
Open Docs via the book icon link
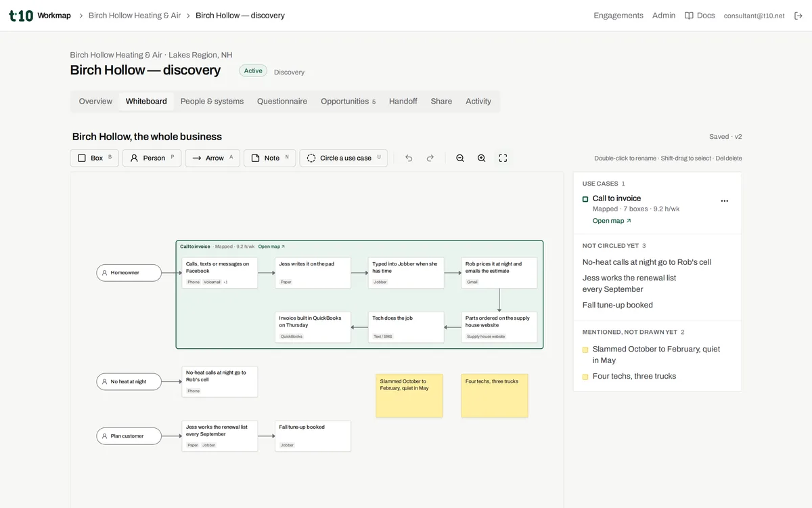tap(700, 16)
